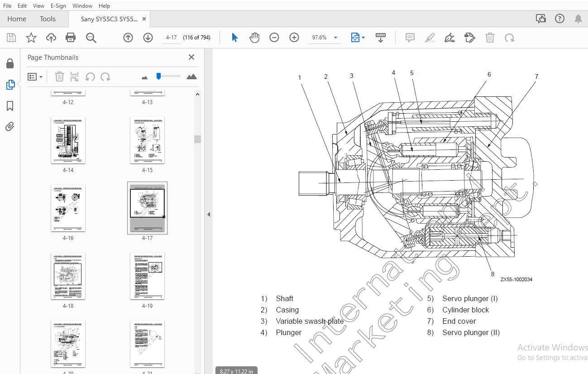588x374 pixels.
Task: Open the Help menu
Action: pyautogui.click(x=104, y=5)
